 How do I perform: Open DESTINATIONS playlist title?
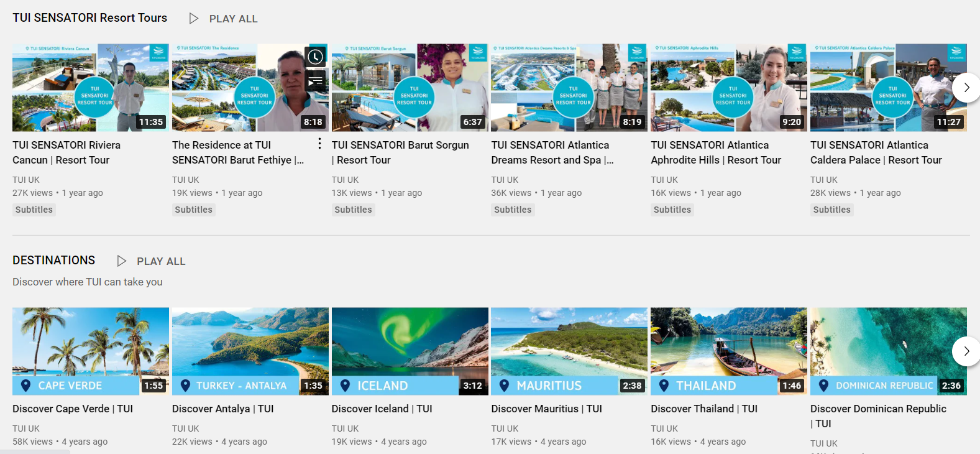54,261
